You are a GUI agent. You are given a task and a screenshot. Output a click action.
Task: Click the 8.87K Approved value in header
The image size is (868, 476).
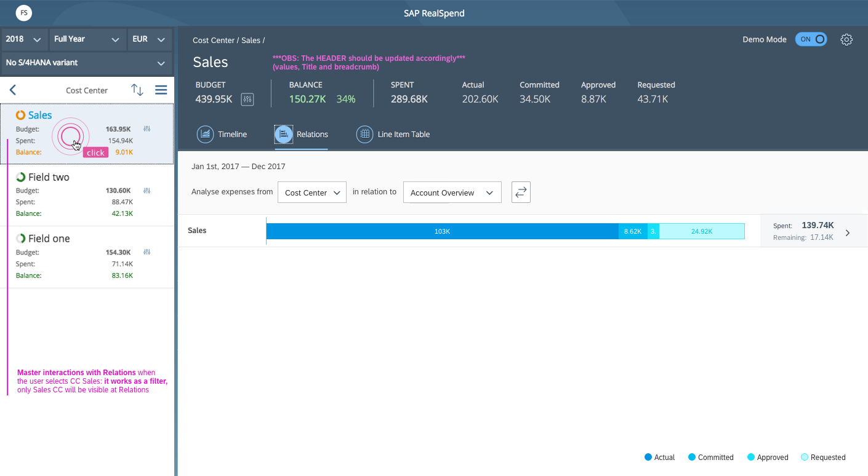click(593, 99)
